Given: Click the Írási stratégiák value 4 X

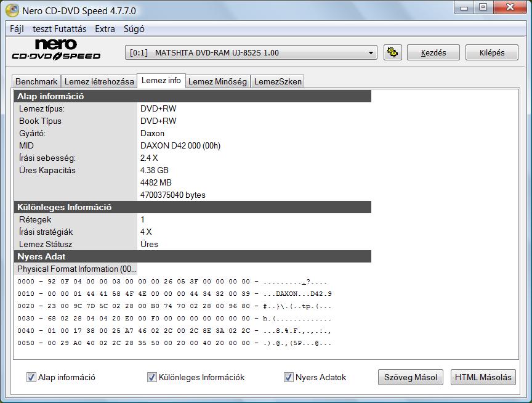Looking at the screenshot, I should (146, 232).
